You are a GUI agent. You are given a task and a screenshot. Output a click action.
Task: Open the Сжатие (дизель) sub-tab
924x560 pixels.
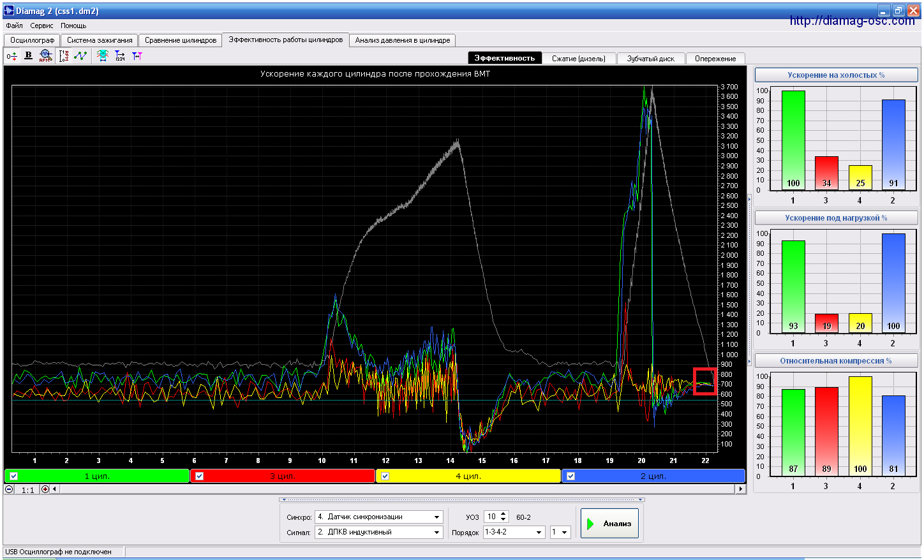click(x=579, y=59)
